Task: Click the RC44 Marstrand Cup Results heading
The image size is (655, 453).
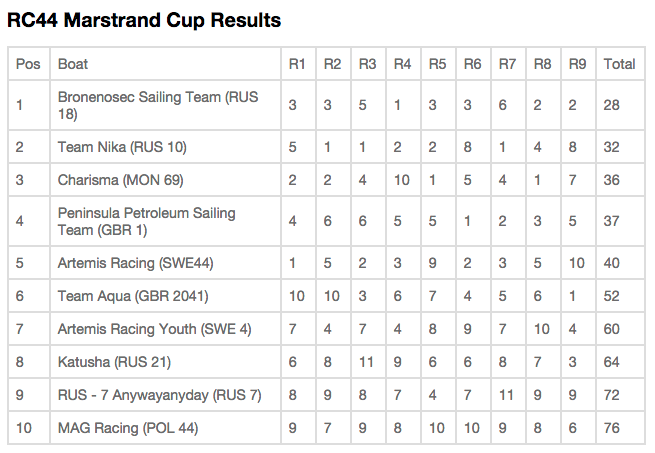Action: click(144, 20)
